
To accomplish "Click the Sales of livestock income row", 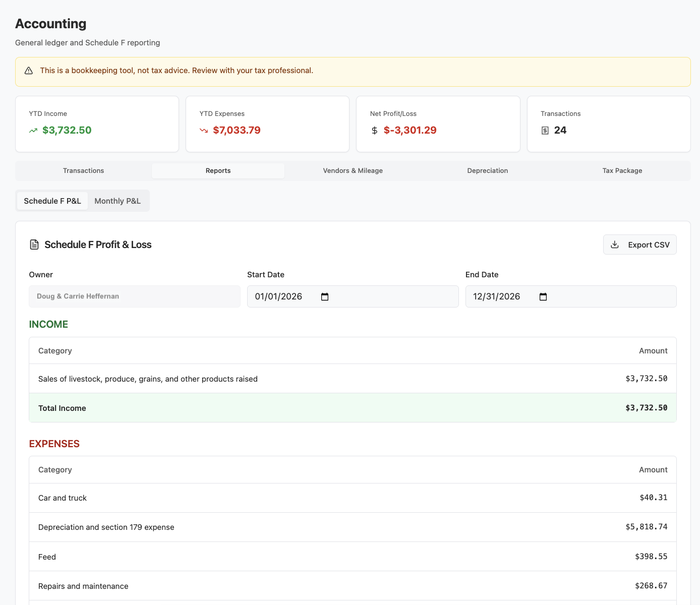I will tap(353, 379).
